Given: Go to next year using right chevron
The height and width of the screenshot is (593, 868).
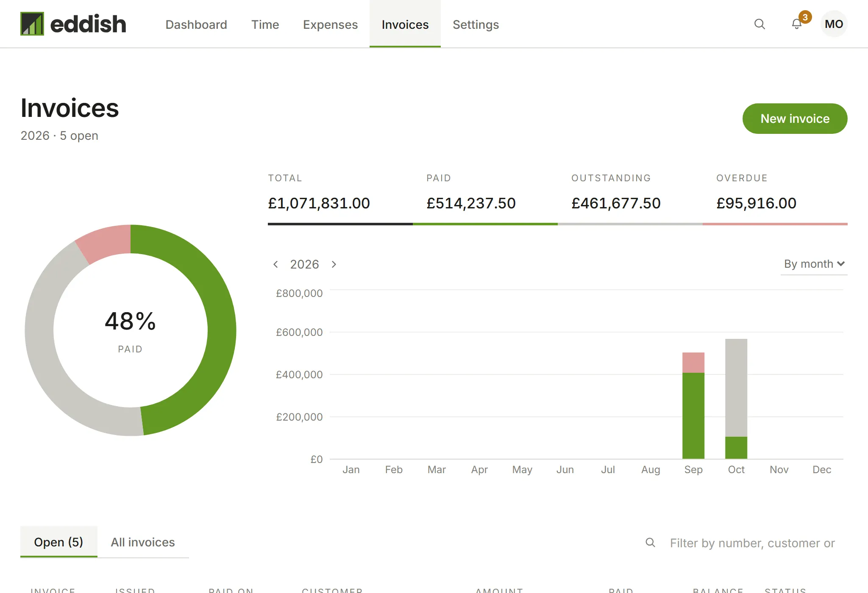Looking at the screenshot, I should click(334, 264).
